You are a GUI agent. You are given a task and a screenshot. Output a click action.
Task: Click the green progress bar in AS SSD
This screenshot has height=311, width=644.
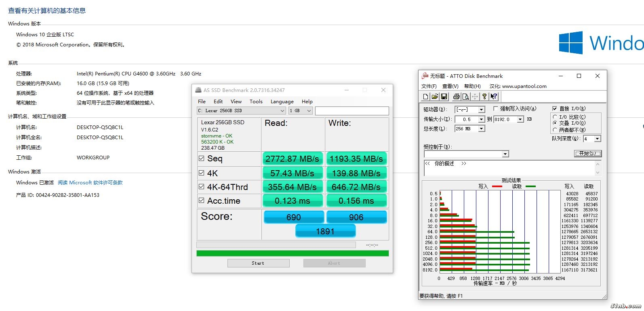[x=293, y=253]
